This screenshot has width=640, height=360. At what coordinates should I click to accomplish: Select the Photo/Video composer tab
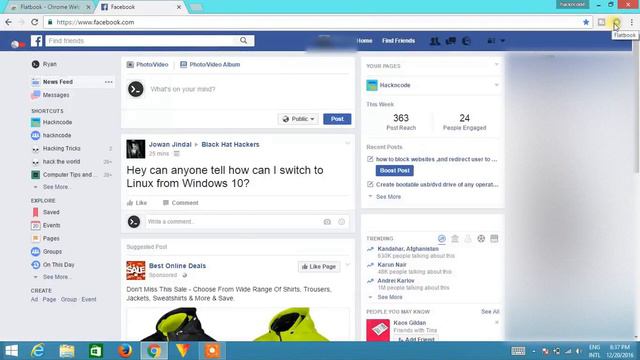(x=147, y=64)
